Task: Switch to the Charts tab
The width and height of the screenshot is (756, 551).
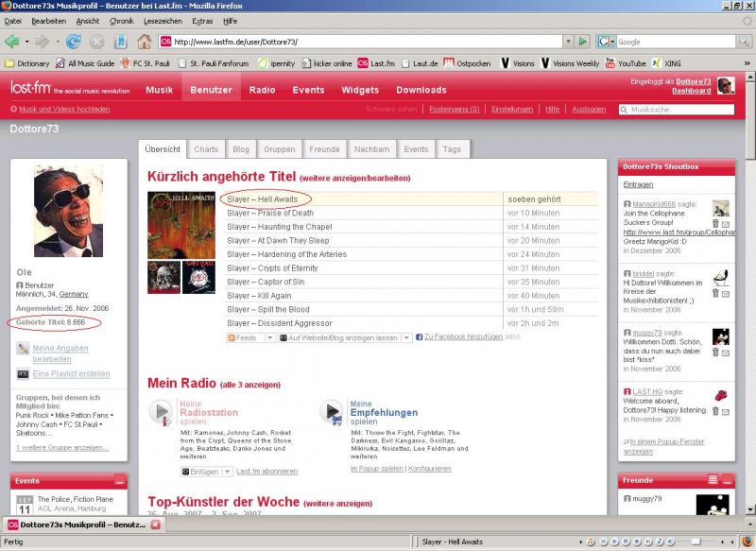Action: tap(206, 149)
